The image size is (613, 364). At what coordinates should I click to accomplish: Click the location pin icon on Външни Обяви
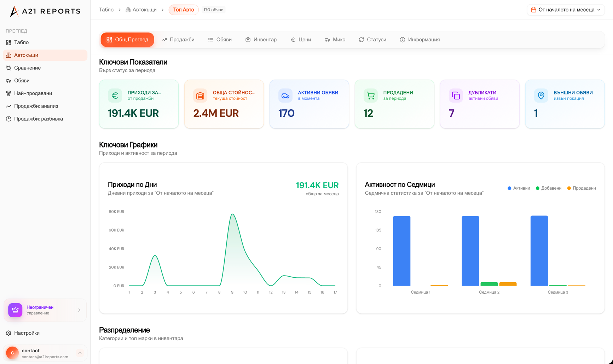pyautogui.click(x=541, y=96)
